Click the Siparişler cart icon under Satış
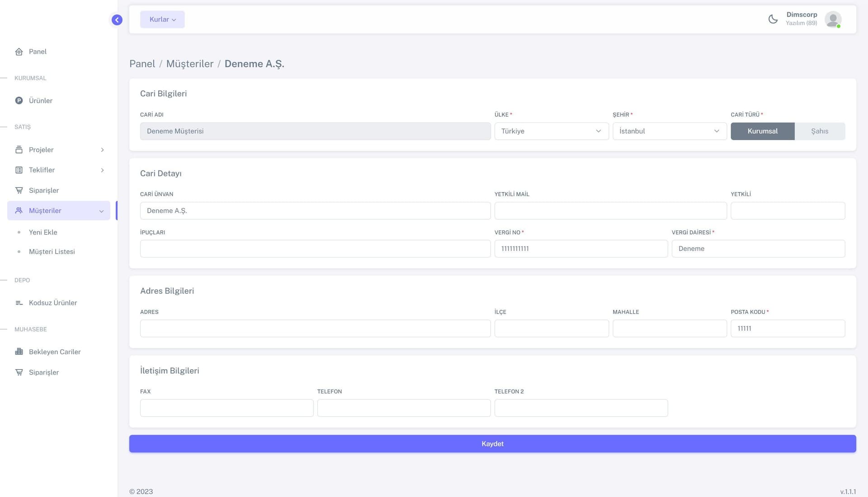Image resolution: width=868 pixels, height=497 pixels. [x=19, y=190]
